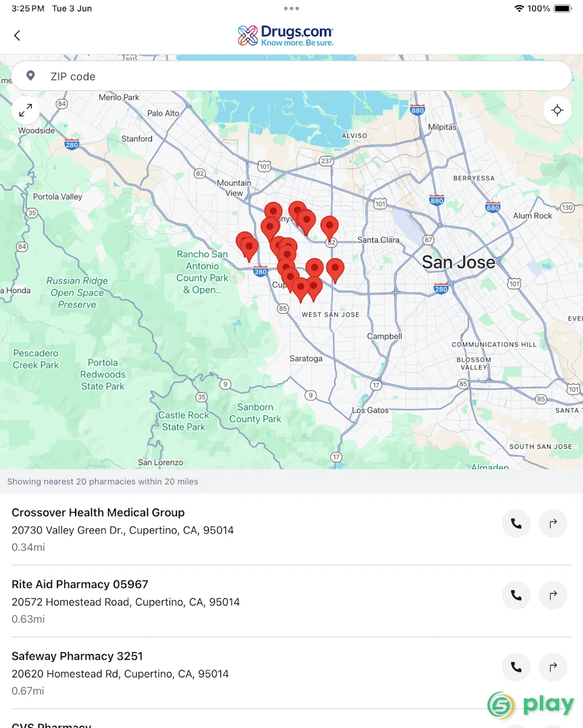The width and height of the screenshot is (583, 728).
Task: Tap 'Showing nearest 20 pharmacies' status text
Action: [x=102, y=482]
